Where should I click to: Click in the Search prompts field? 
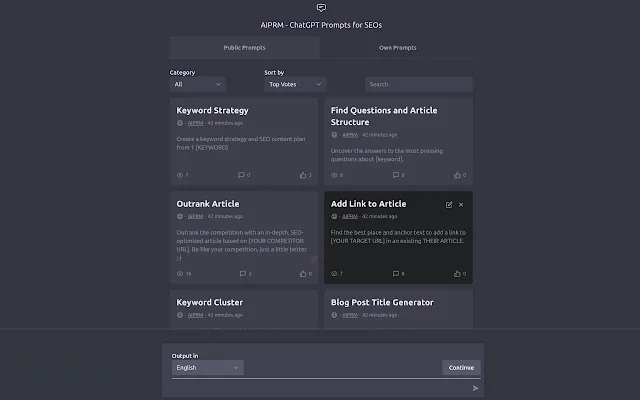418,84
